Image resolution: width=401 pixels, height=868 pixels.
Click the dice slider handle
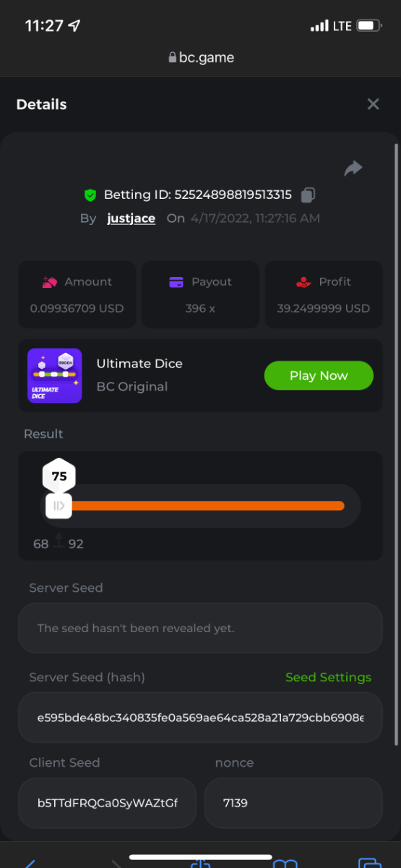click(x=59, y=506)
